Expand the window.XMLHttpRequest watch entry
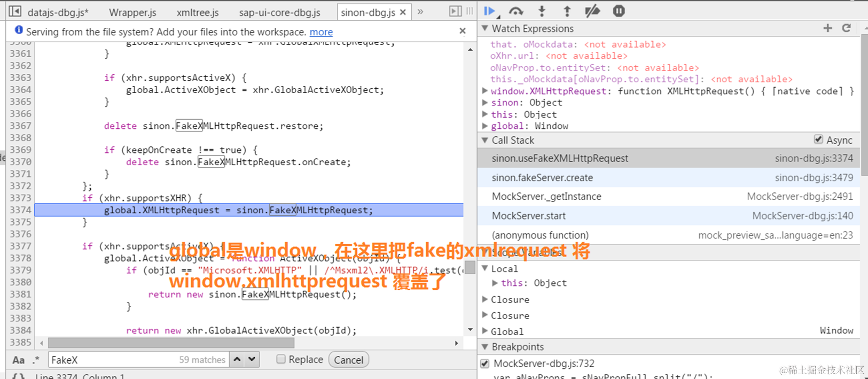The height and width of the screenshot is (379, 868). 485,91
